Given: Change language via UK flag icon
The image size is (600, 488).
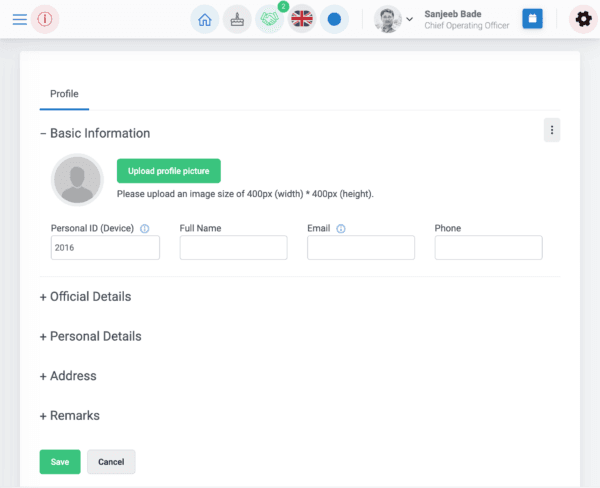Looking at the screenshot, I should click(302, 19).
